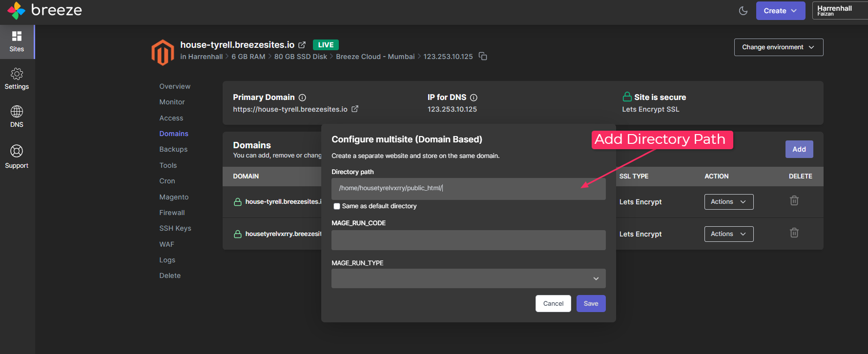Focus the Directory path input field

click(469, 189)
